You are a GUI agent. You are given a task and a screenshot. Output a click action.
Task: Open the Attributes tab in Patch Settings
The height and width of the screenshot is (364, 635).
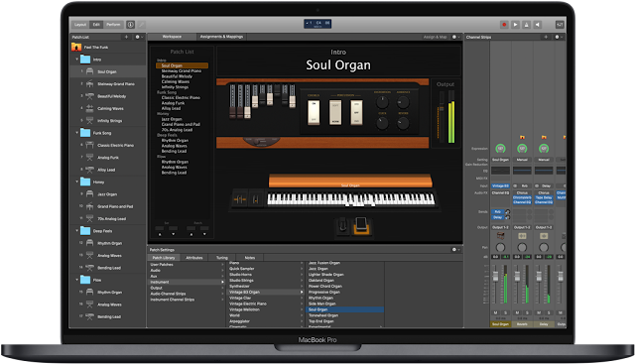194,258
